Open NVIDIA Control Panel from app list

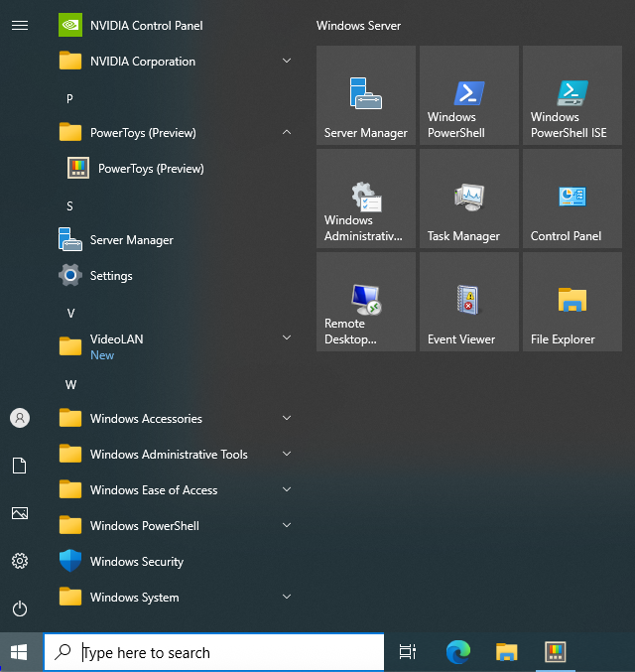pos(176,25)
